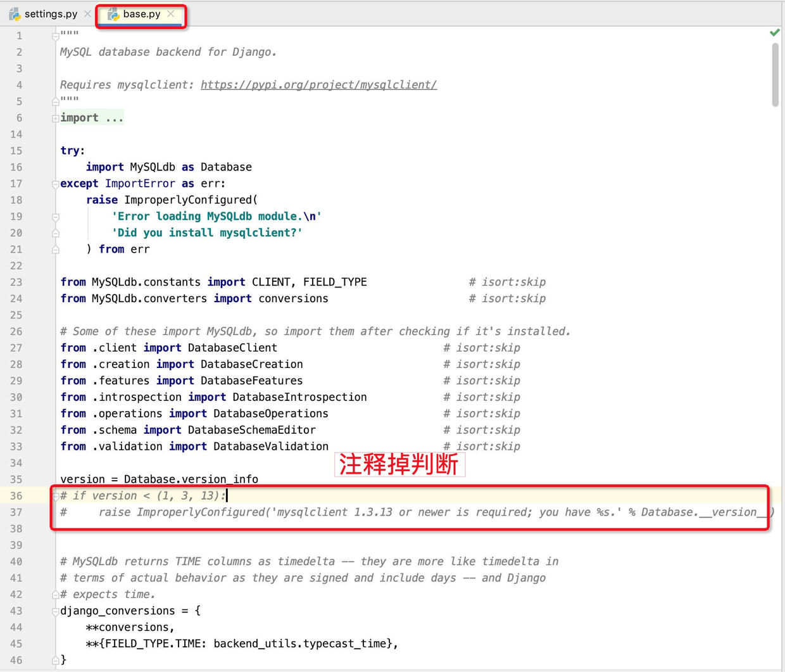The height and width of the screenshot is (672, 785).
Task: Click line number 37 in the gutter
Action: coord(16,512)
